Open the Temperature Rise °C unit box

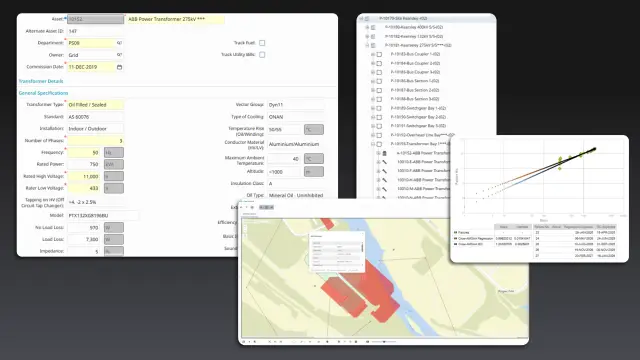[314, 129]
